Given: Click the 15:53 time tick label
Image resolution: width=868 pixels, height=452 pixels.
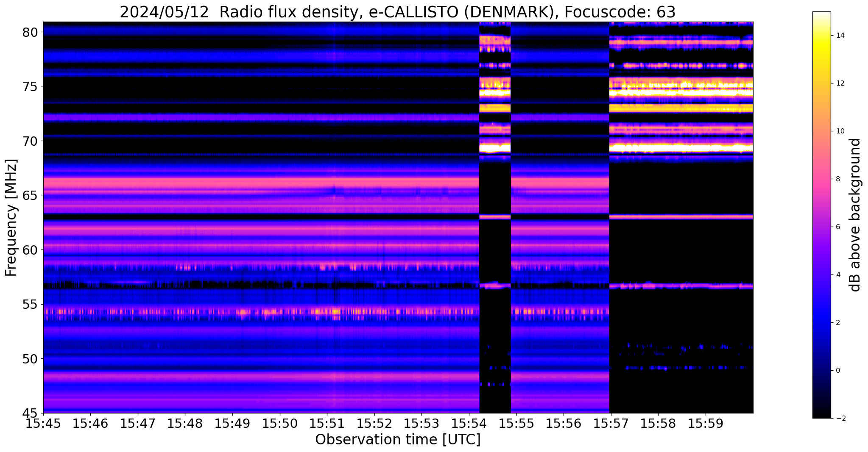Looking at the screenshot, I should (x=421, y=423).
